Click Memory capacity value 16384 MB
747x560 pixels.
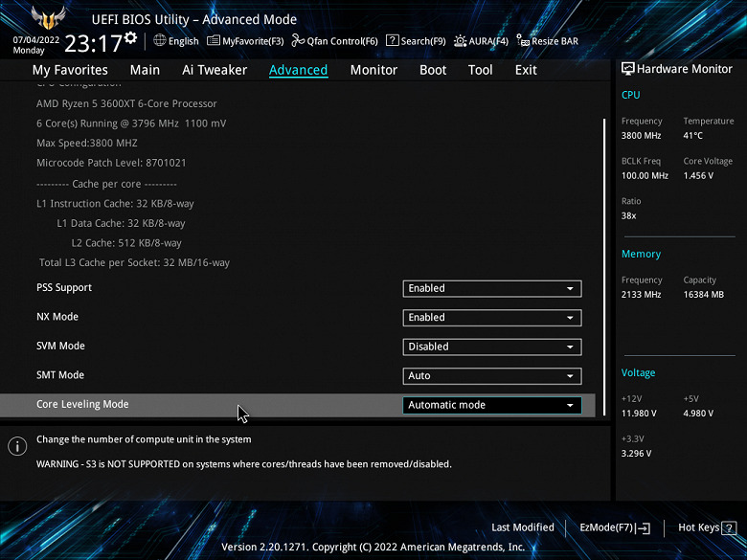point(704,295)
